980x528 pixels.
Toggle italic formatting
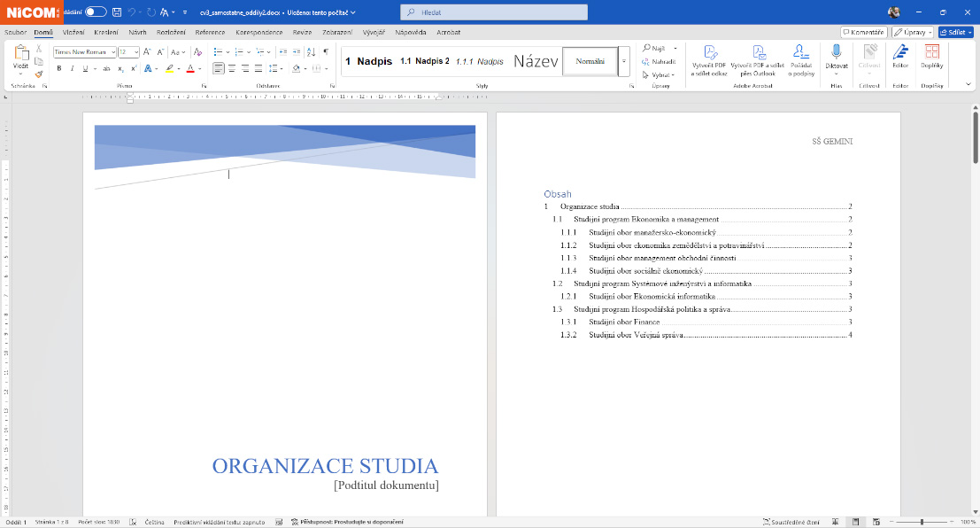pos(72,68)
